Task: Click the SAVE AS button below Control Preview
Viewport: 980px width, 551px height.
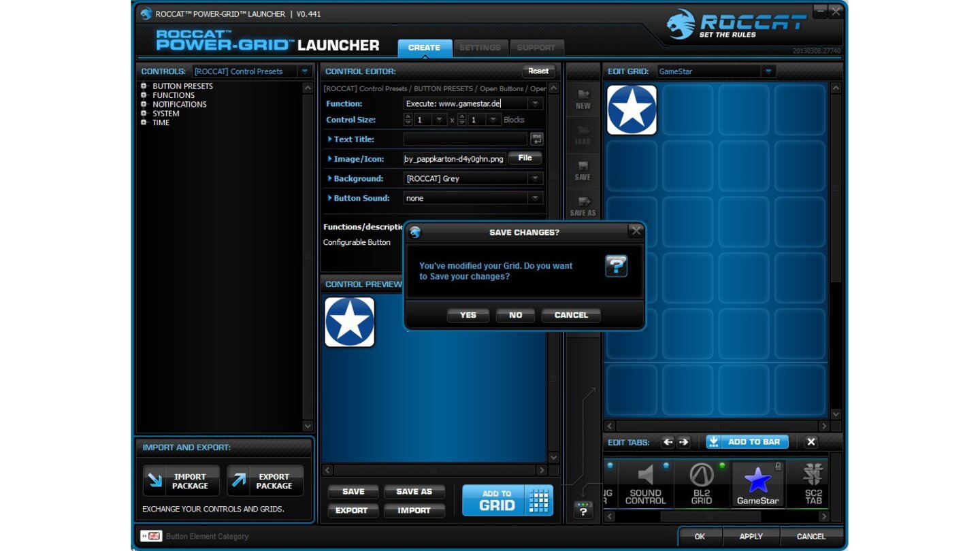Action: tap(414, 492)
